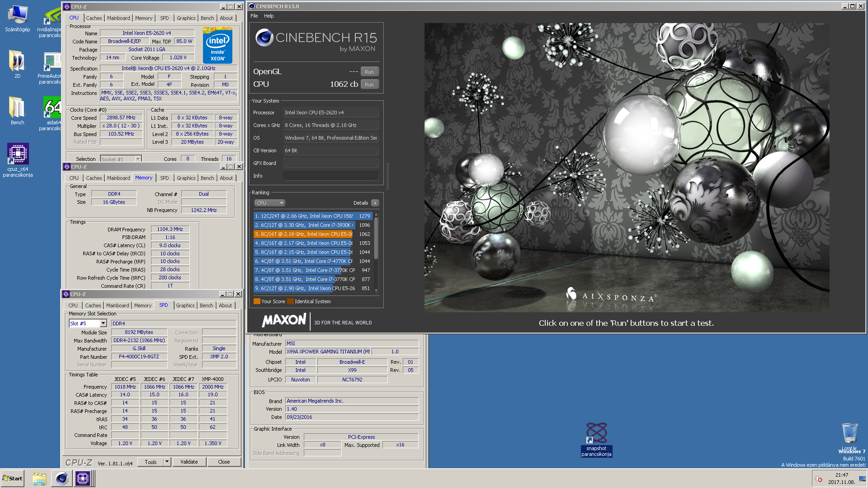The width and height of the screenshot is (868, 488).
Task: Click the Close button in CPU-Z
Action: pyautogui.click(x=224, y=462)
